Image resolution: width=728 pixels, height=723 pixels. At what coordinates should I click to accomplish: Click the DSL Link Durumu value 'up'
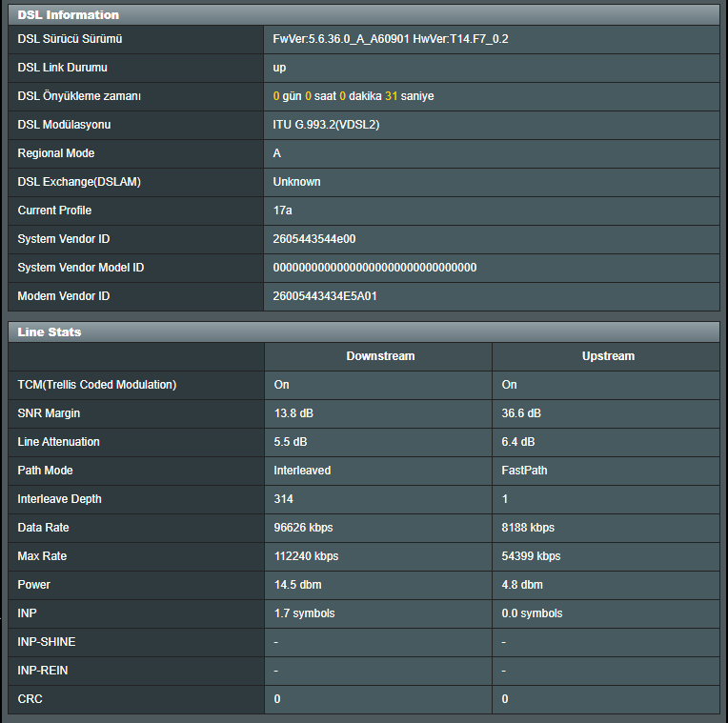[x=279, y=68]
